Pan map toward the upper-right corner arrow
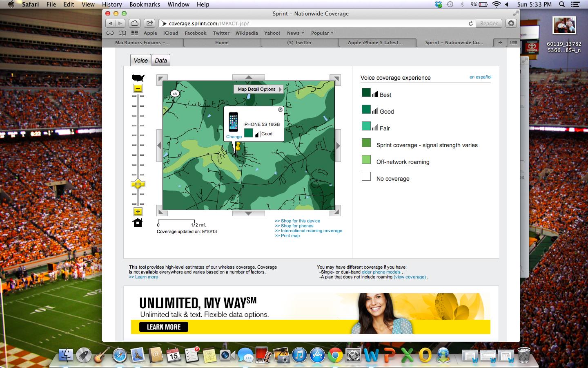 (336, 80)
